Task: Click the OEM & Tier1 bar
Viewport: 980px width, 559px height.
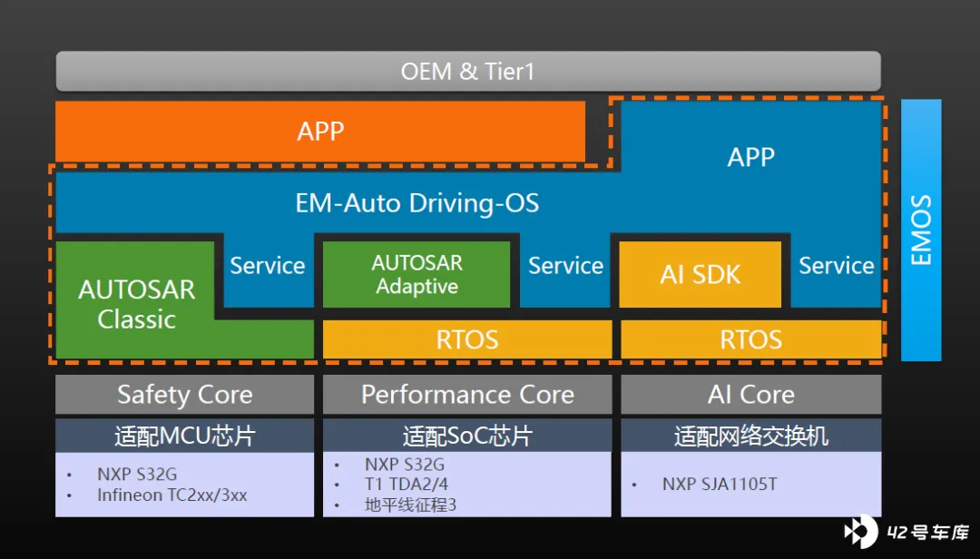Action: (468, 72)
